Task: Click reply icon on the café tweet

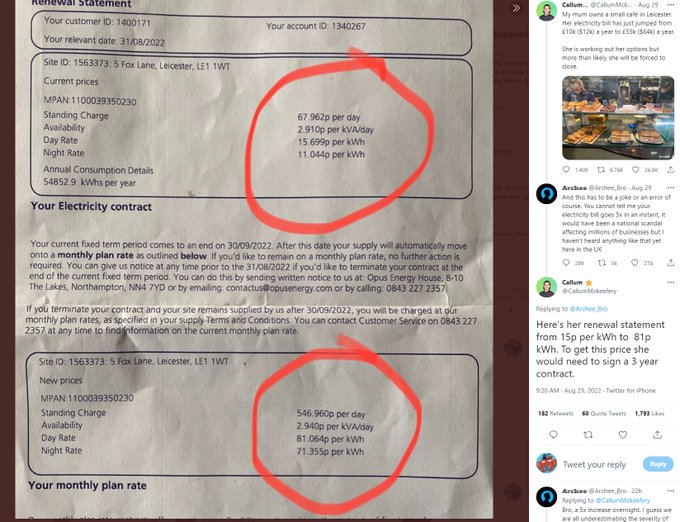Action: (x=566, y=170)
